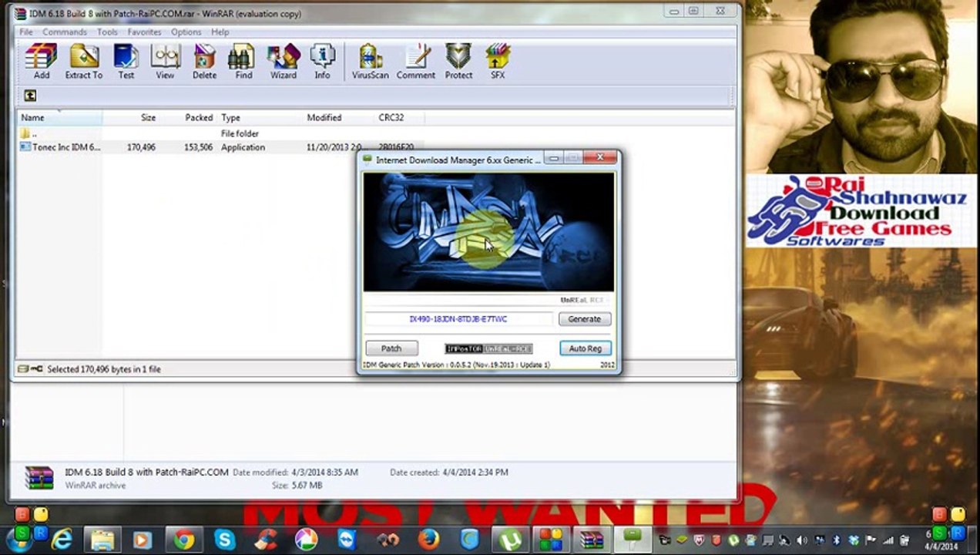Open uTorrent from the taskbar

(x=510, y=540)
